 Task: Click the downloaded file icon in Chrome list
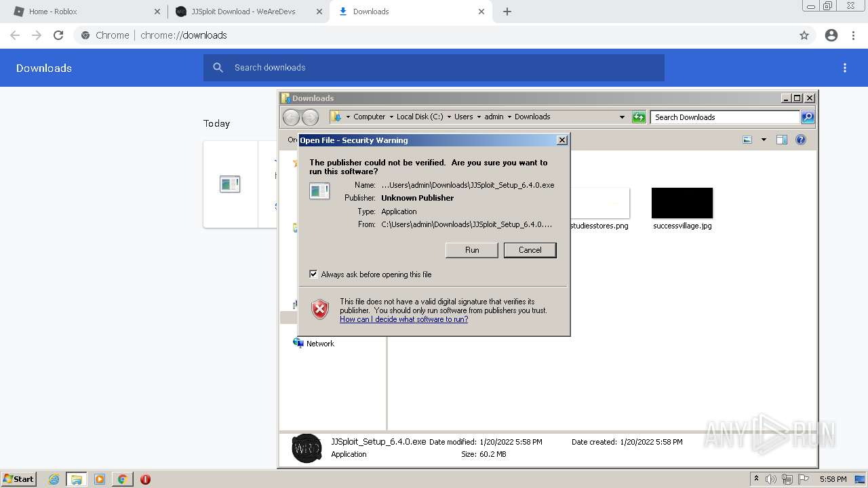click(230, 184)
